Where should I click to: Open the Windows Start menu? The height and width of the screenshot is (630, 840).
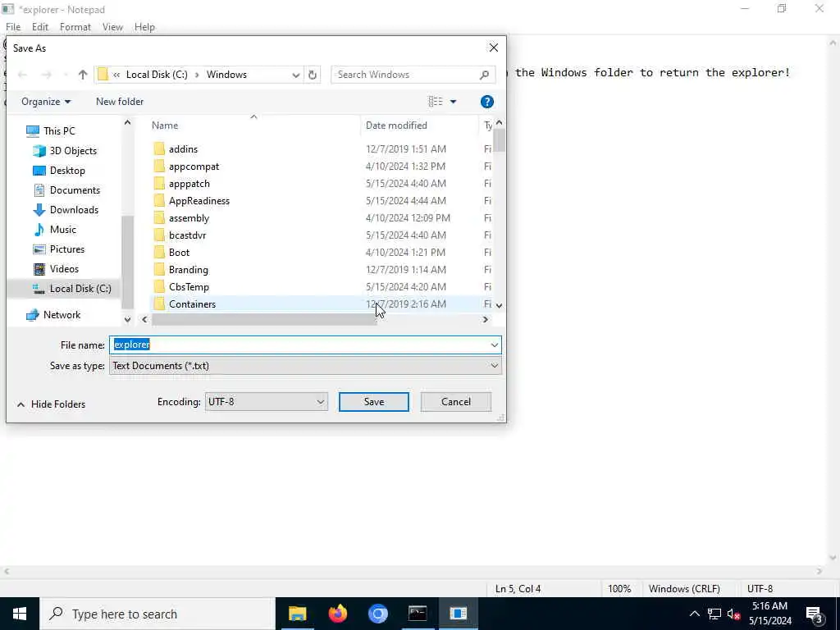pyautogui.click(x=20, y=614)
